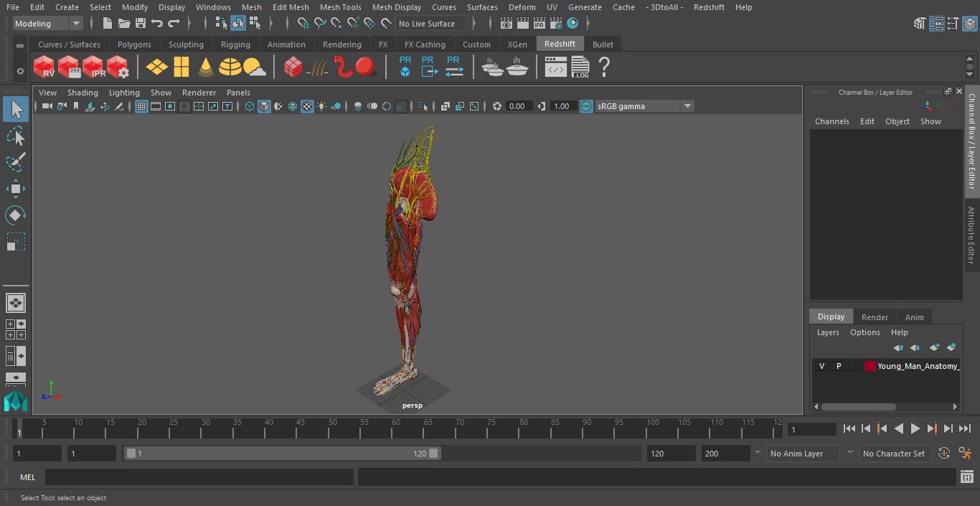
Task: Click the red sphere shelf icon
Action: pos(366,67)
